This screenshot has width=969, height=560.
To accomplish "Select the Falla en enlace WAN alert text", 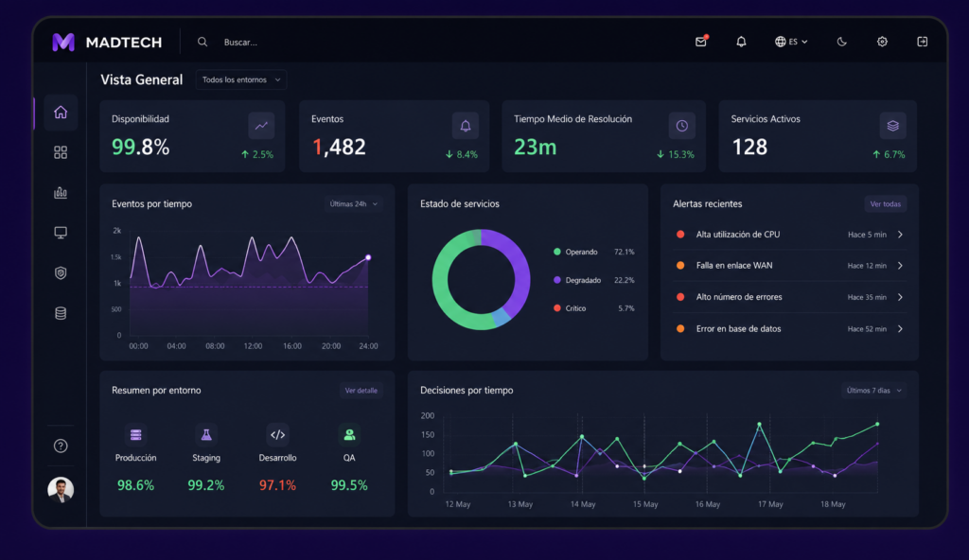I will (x=734, y=265).
